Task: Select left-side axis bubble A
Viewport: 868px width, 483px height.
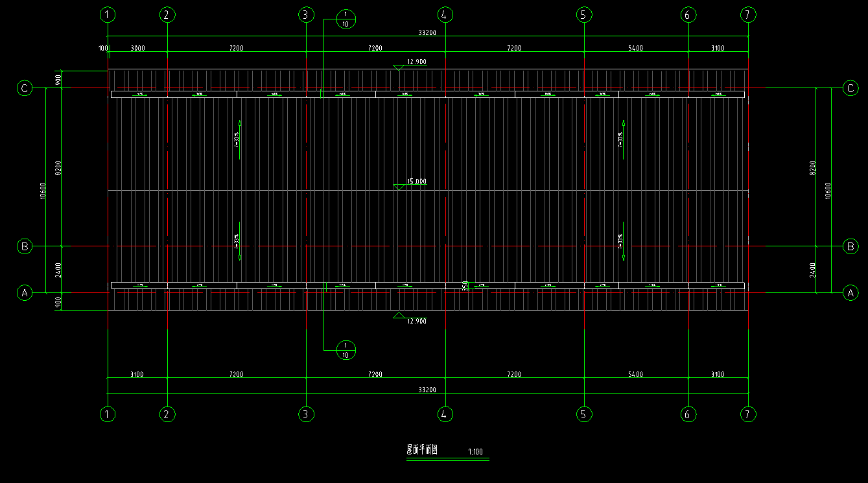Action: 25,293
